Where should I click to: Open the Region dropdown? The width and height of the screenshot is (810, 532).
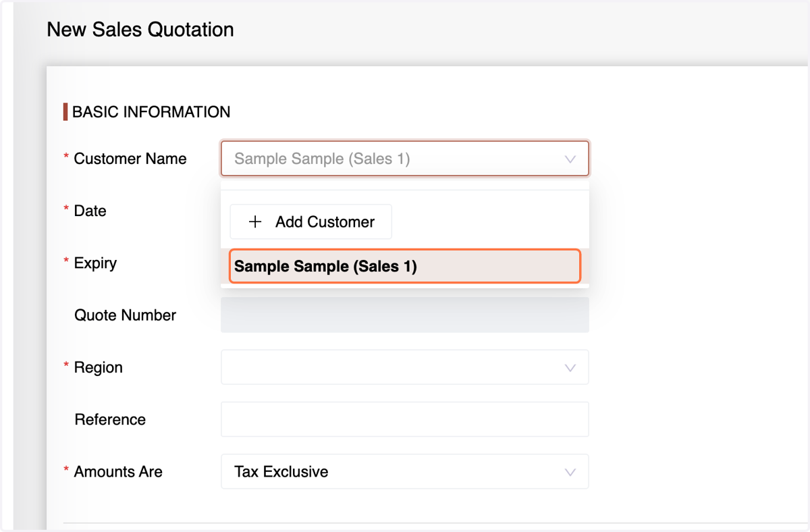point(404,367)
